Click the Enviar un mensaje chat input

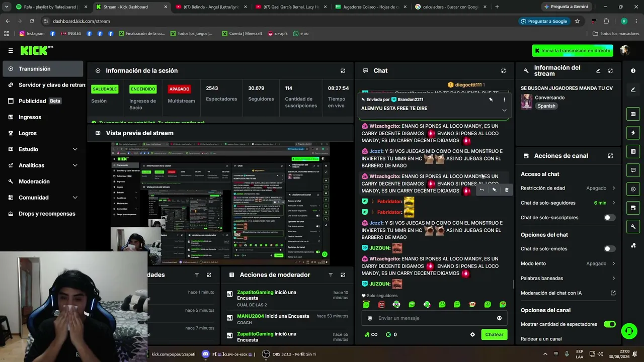pos(433,318)
